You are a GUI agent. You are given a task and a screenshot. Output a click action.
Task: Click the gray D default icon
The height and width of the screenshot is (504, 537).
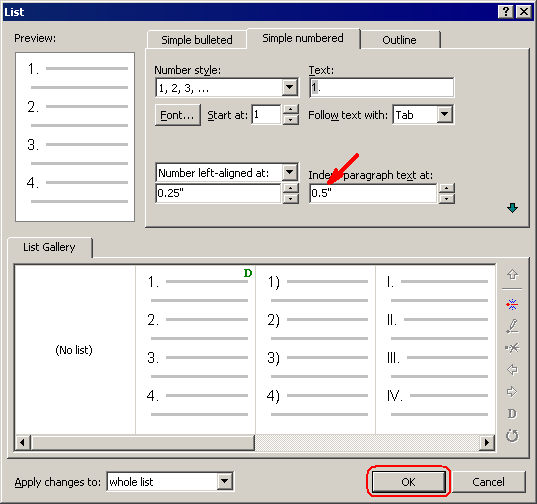click(512, 414)
